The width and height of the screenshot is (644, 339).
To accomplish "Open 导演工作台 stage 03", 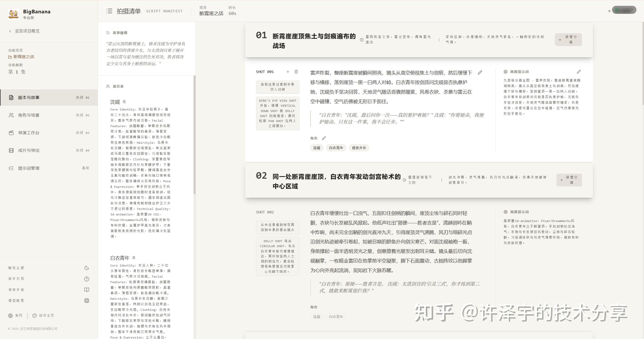I will click(49, 133).
